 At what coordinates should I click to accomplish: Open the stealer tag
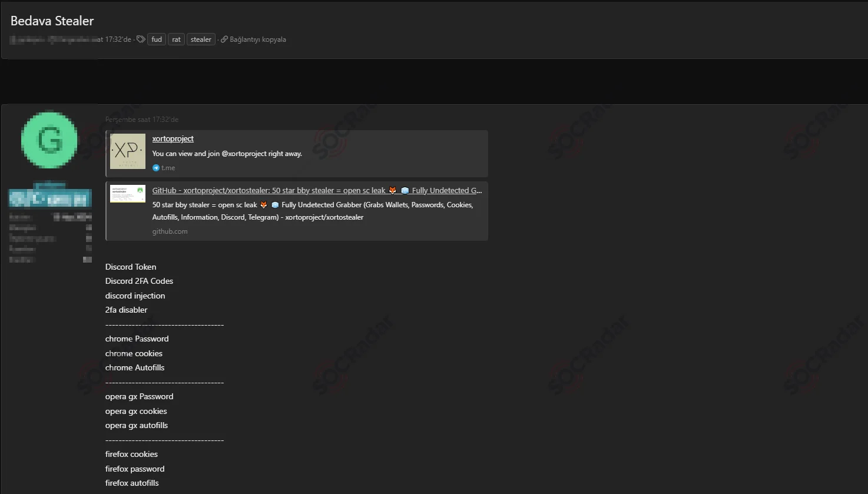[201, 39]
